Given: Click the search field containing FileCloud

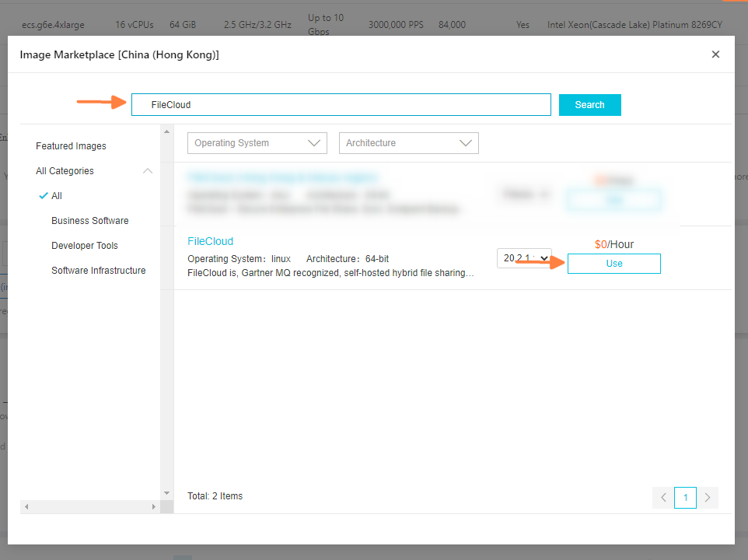Looking at the screenshot, I should click(341, 105).
